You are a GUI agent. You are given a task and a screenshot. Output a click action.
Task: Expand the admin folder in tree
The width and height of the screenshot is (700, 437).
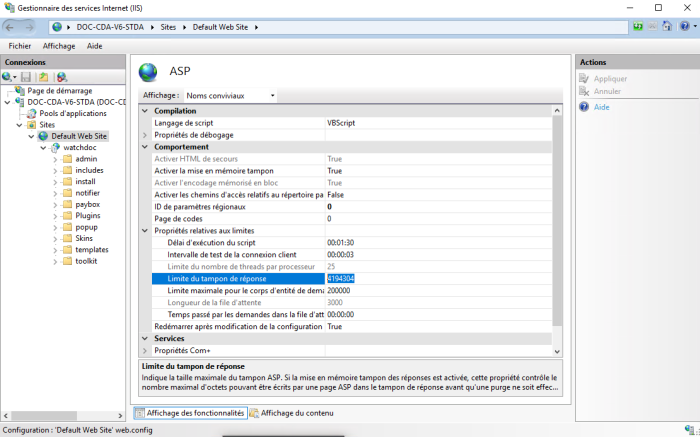tap(56, 159)
